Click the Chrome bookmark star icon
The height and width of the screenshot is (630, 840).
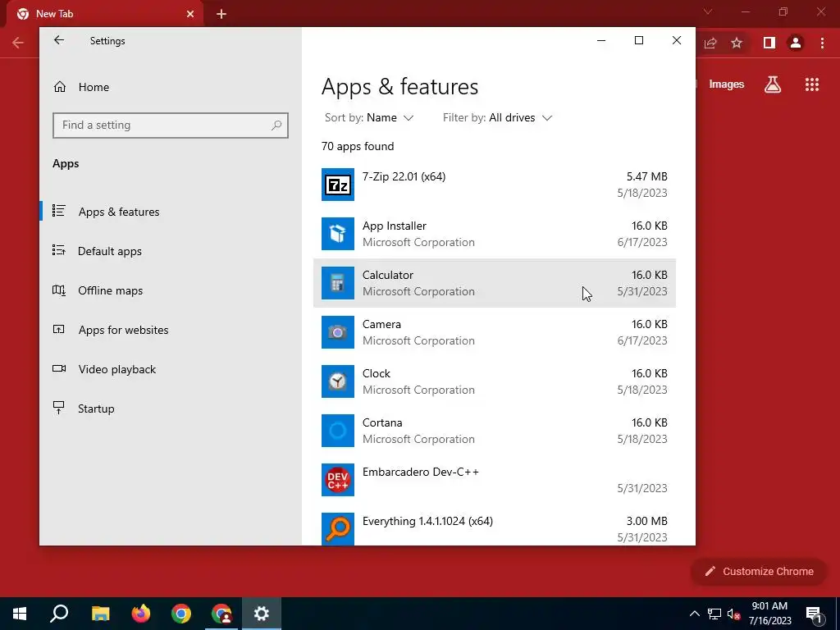click(737, 43)
